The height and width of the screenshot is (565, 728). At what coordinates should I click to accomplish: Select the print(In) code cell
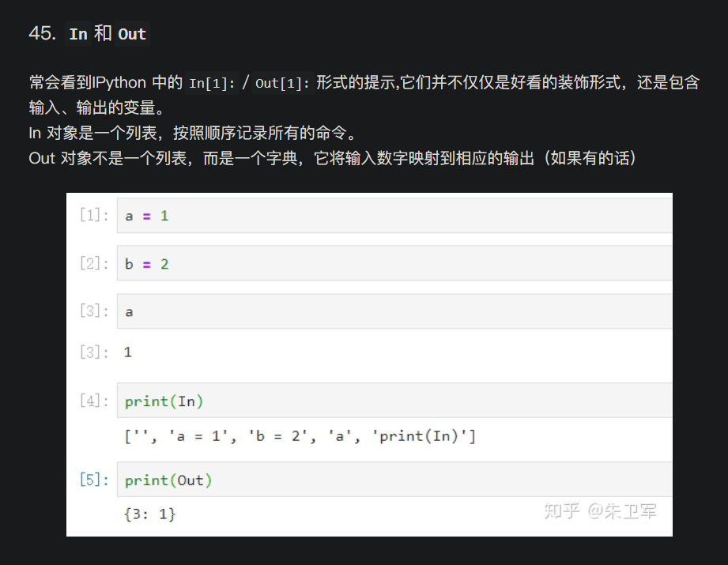coord(163,401)
